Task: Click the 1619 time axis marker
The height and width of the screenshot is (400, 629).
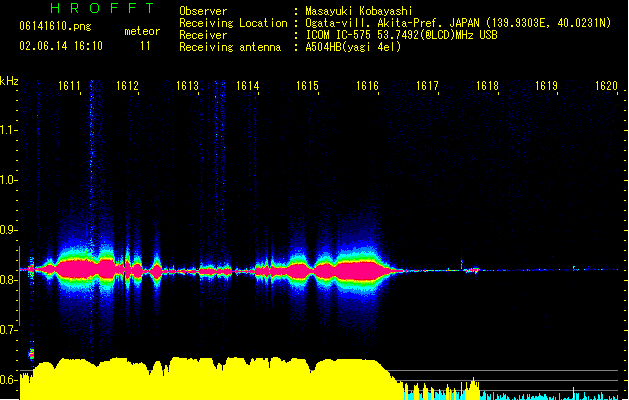Action: click(x=546, y=85)
